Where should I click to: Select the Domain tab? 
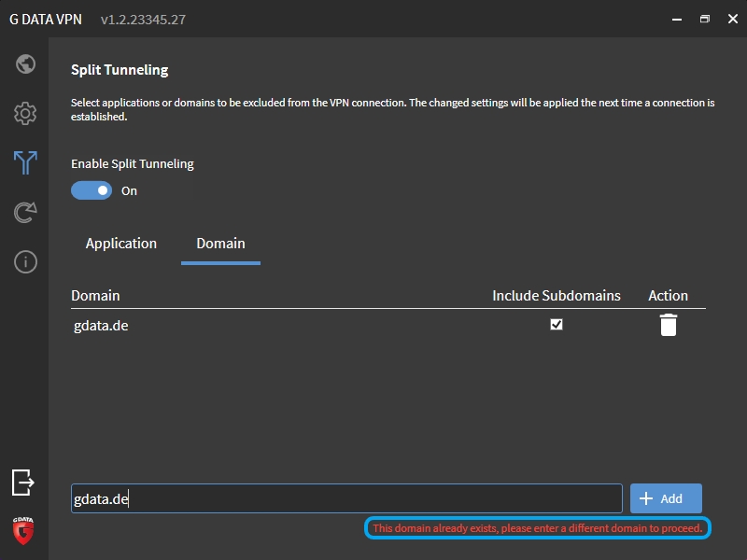(x=220, y=244)
